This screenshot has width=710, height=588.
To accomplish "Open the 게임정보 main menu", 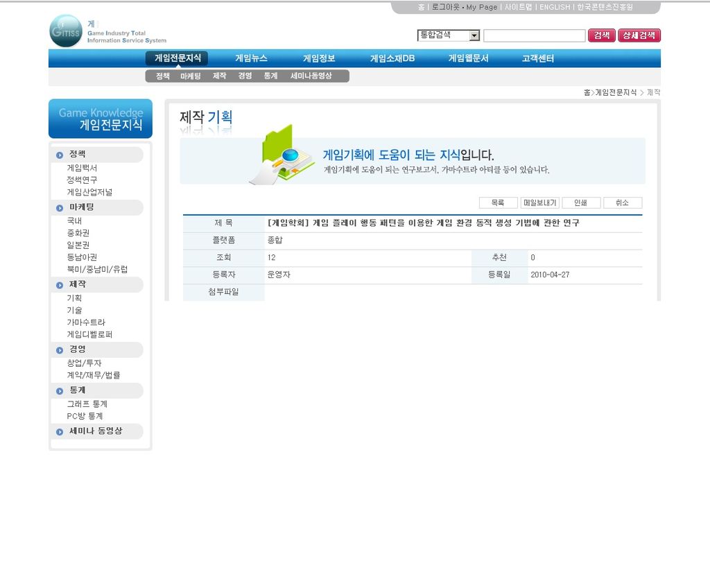I will pyautogui.click(x=319, y=58).
